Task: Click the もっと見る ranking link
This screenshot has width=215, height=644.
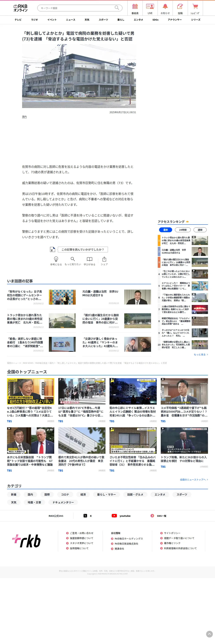Action: pyautogui.click(x=201, y=354)
